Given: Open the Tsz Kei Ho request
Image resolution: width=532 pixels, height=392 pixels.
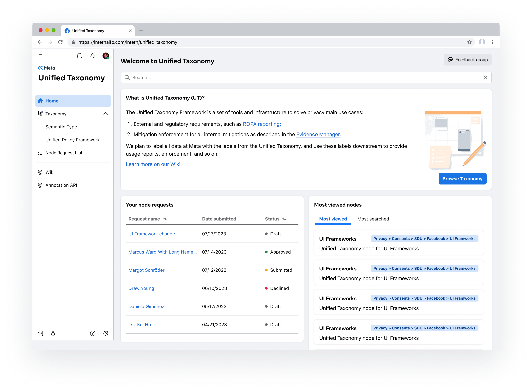Looking at the screenshot, I should 140,325.
